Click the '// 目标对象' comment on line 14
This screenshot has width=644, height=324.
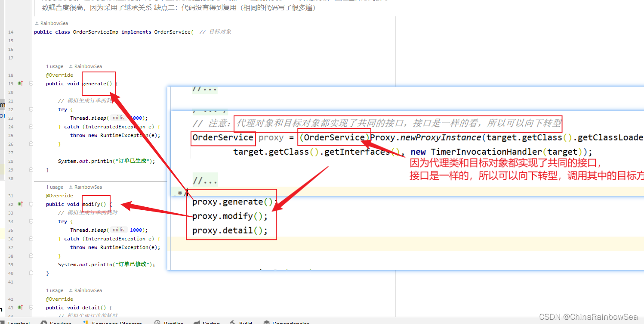(x=215, y=32)
